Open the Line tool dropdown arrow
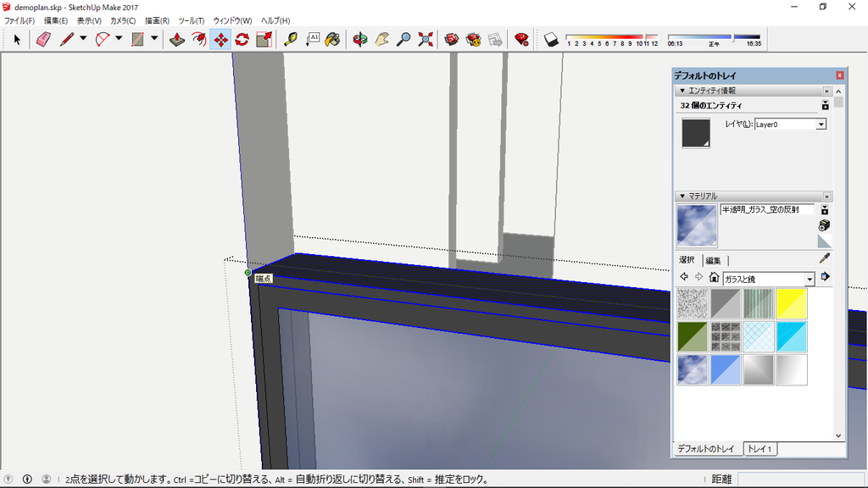Image resolution: width=868 pixels, height=488 pixels. [83, 38]
